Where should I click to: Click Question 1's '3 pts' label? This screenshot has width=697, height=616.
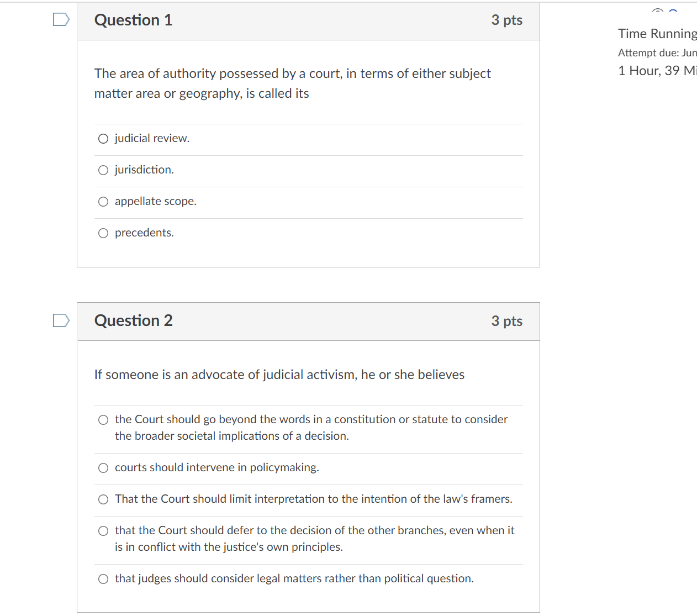tap(506, 20)
